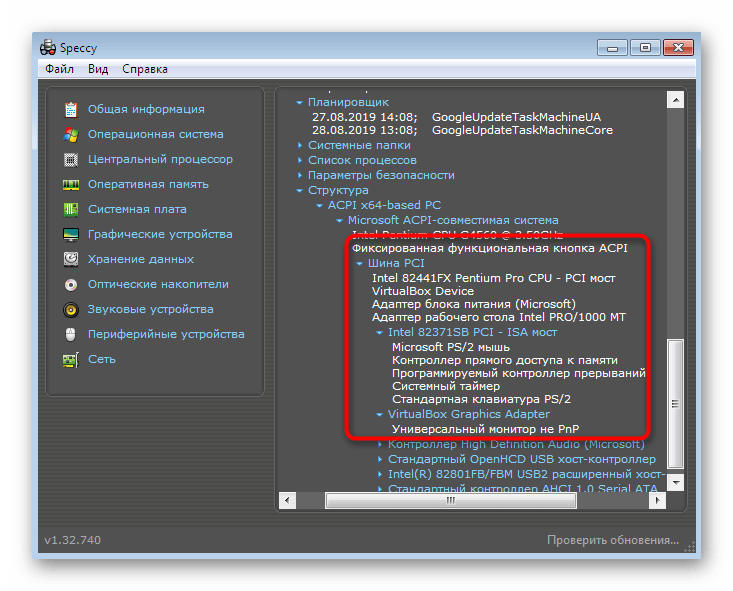Collapse the Шина PCI node
Viewport: 733px width, 591px height.
pos(359,264)
